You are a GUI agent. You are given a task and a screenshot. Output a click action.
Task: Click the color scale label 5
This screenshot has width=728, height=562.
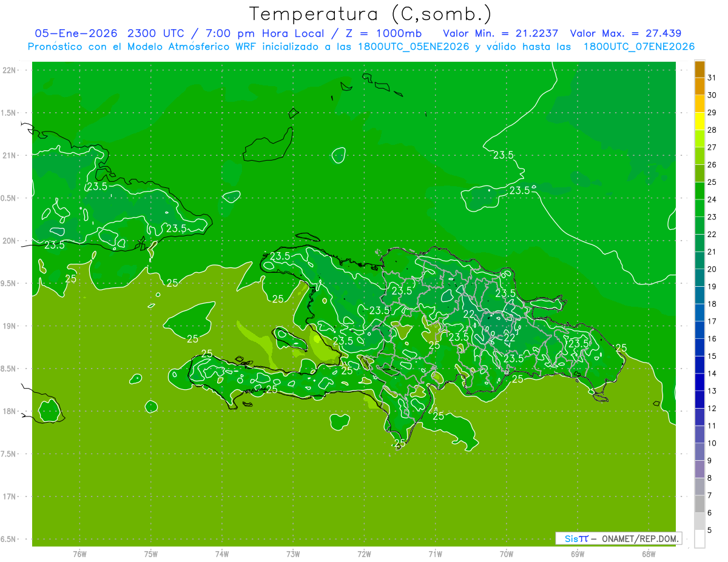(x=709, y=530)
